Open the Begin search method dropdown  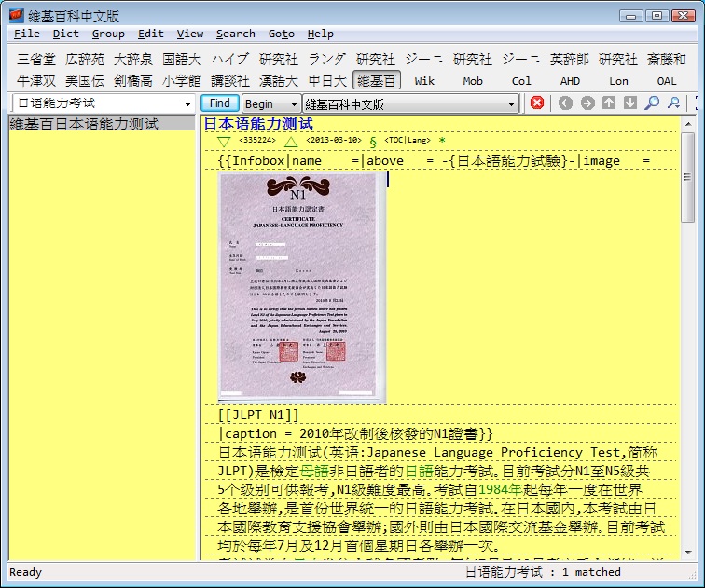tap(271, 103)
